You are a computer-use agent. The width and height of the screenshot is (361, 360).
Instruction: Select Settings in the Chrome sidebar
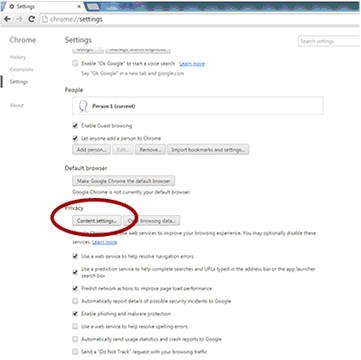coord(19,82)
